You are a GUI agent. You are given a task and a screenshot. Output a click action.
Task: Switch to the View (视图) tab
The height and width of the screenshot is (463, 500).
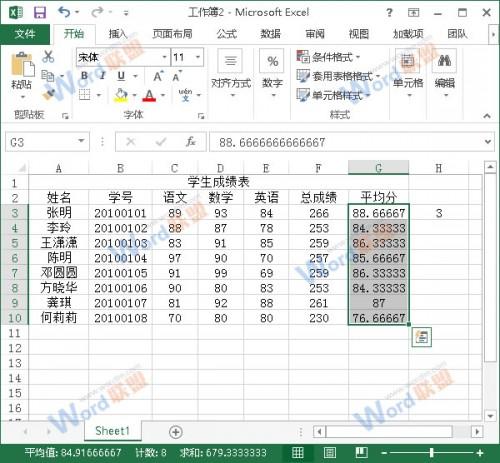359,34
